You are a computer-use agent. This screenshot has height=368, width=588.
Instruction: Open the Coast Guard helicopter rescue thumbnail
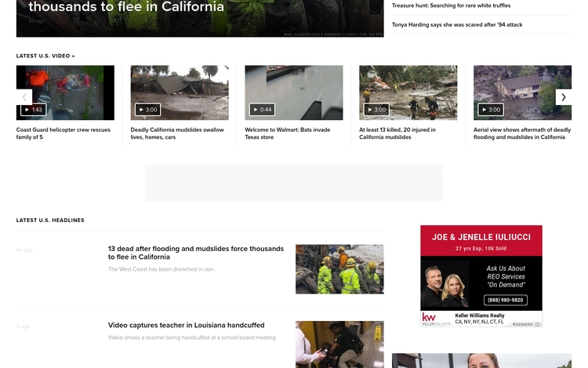click(65, 93)
